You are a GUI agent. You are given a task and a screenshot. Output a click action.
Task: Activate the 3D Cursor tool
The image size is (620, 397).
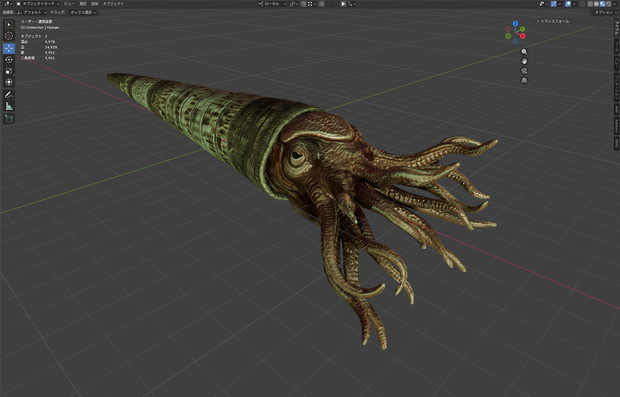pyautogui.click(x=9, y=36)
